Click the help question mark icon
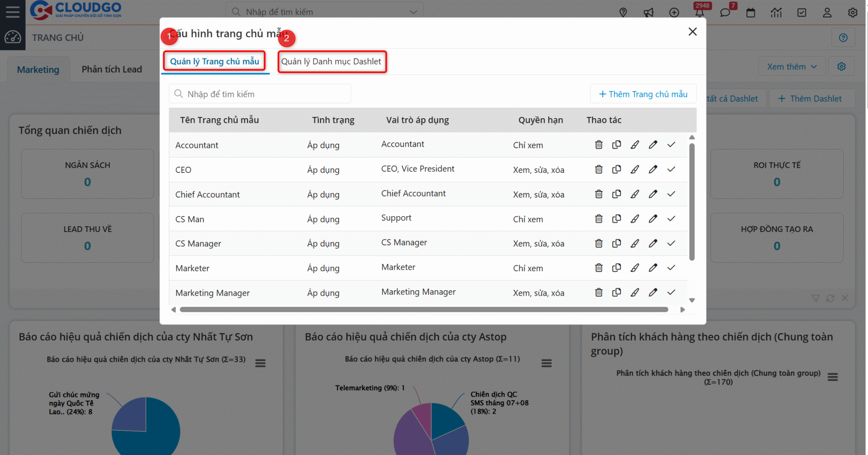 (843, 38)
